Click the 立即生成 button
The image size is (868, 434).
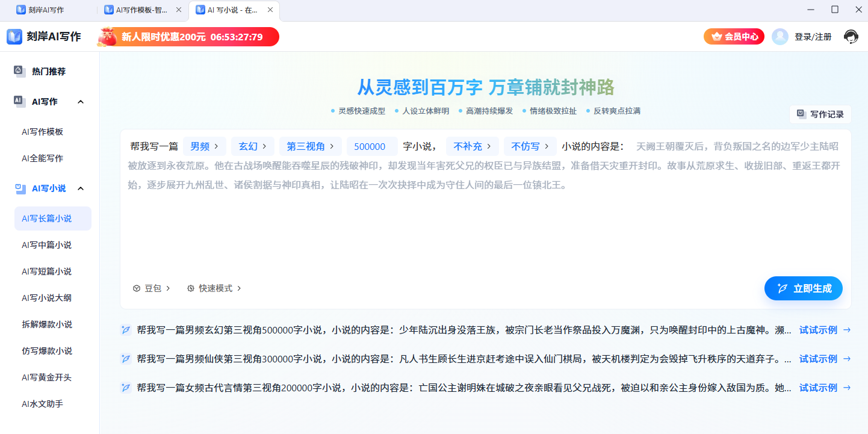(804, 288)
